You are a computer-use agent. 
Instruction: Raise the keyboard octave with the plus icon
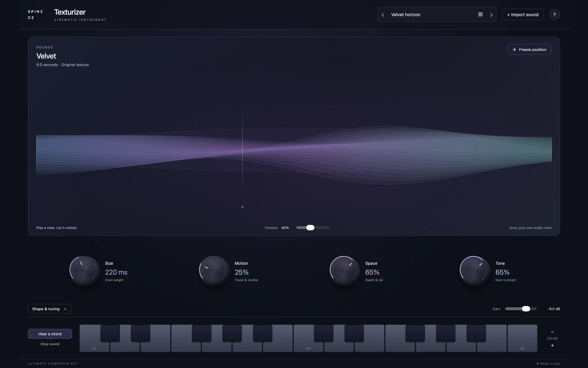click(552, 345)
